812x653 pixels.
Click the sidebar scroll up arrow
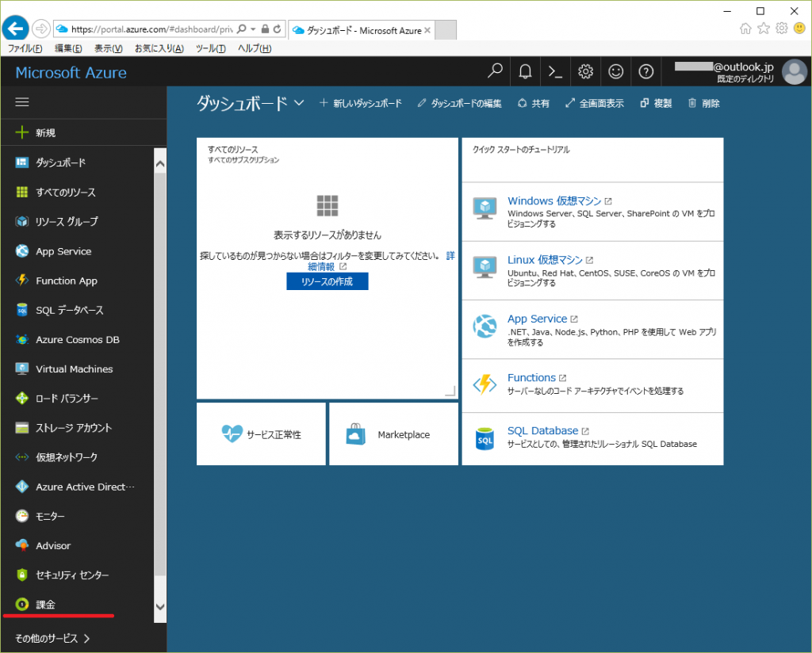click(160, 164)
